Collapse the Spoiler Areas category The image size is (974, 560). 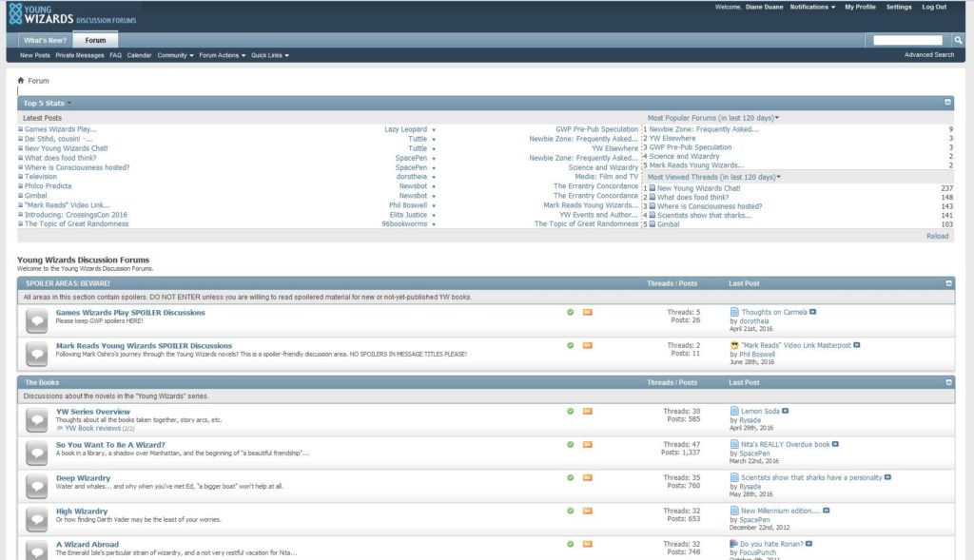coord(948,283)
